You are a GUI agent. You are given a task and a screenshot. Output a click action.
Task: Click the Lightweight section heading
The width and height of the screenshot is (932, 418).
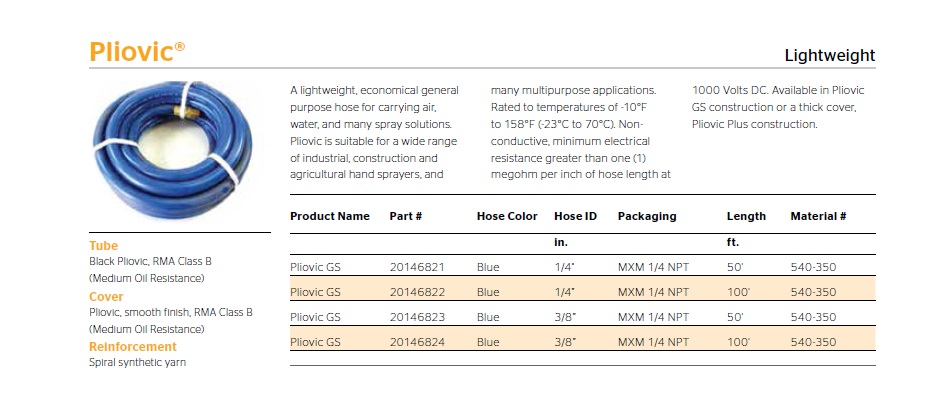829,56
